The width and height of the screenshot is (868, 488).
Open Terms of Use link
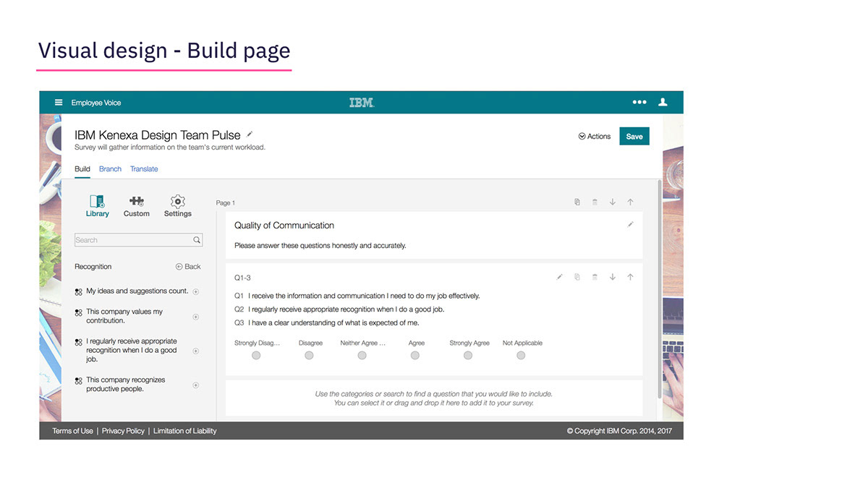click(72, 431)
